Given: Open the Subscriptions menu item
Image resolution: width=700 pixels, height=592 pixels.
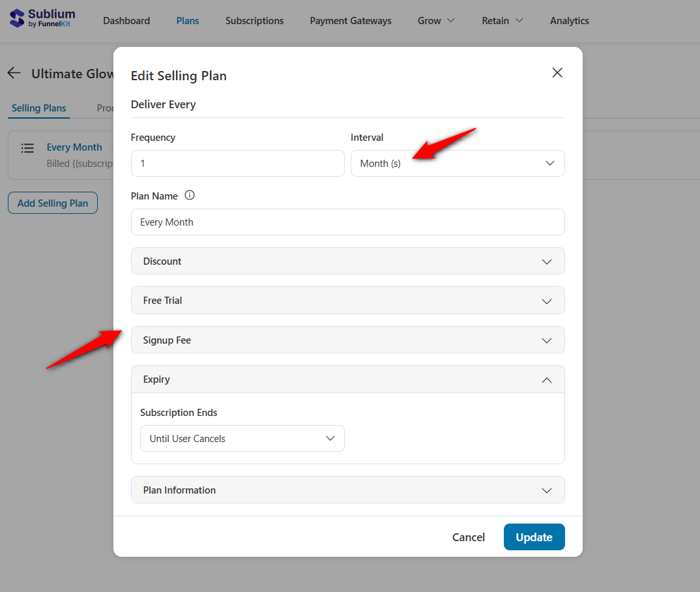Looking at the screenshot, I should [254, 20].
